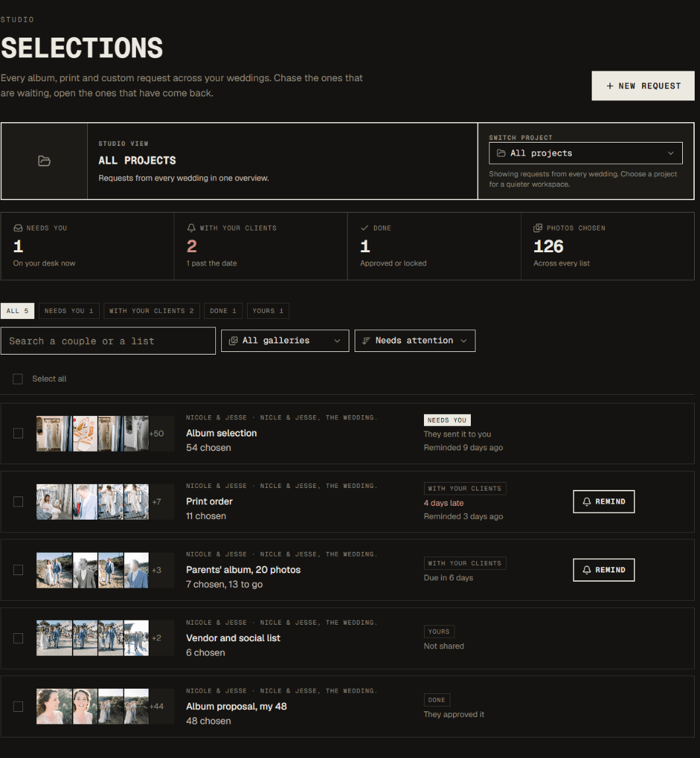
Task: Select the Yours 1 filter tab
Action: [x=268, y=311]
